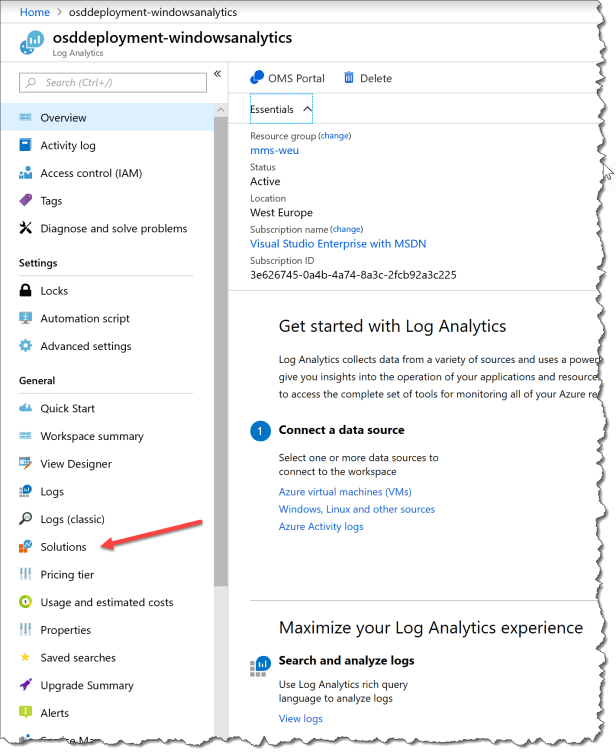The height and width of the screenshot is (755, 616).
Task: Open the mms-weu resource group link
Action: [x=274, y=150]
